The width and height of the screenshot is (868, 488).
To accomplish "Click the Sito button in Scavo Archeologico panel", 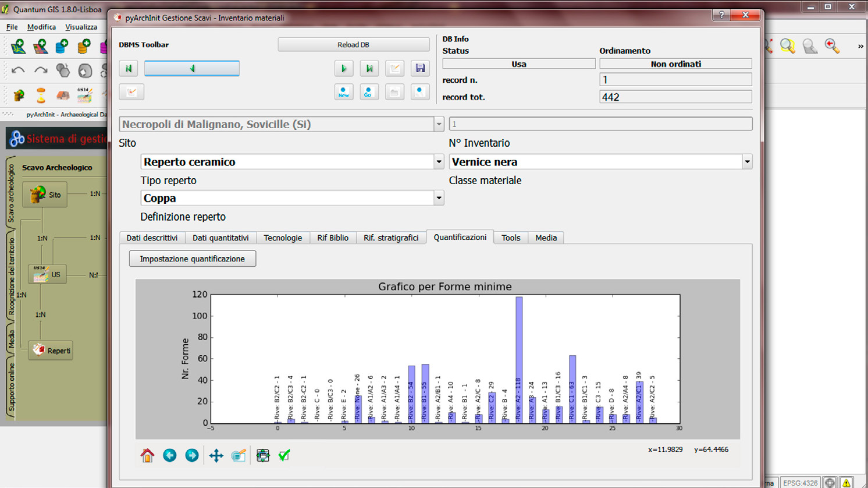I will click(45, 195).
